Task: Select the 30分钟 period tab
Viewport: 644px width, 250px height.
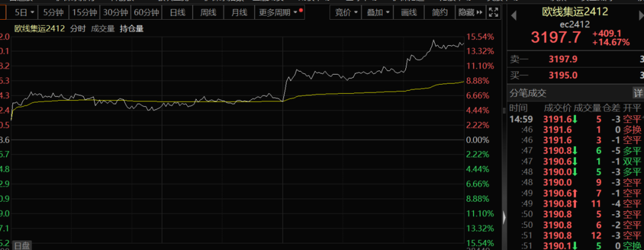Action: pos(114,12)
